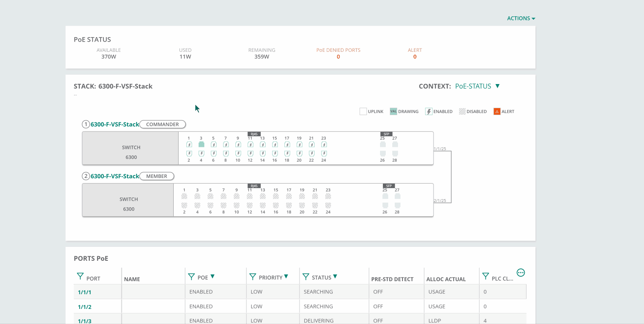This screenshot has height=324, width=644.
Task: Select commander switch port 1 PoE icon
Action: [x=189, y=144]
